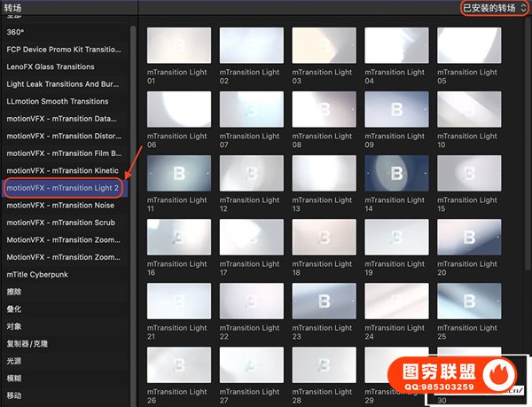Click the mTransition Light 09 thumbnail
This screenshot has width=532, height=407.
coord(396,108)
